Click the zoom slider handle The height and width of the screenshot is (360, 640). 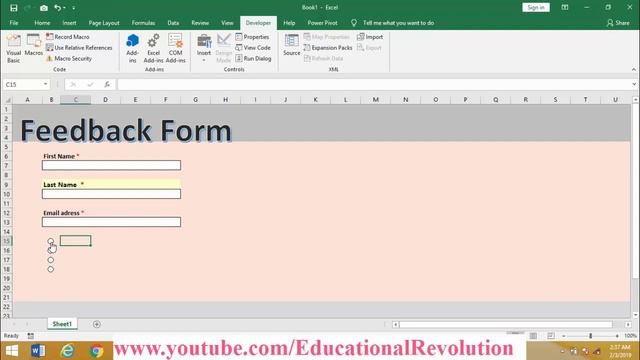(590, 336)
